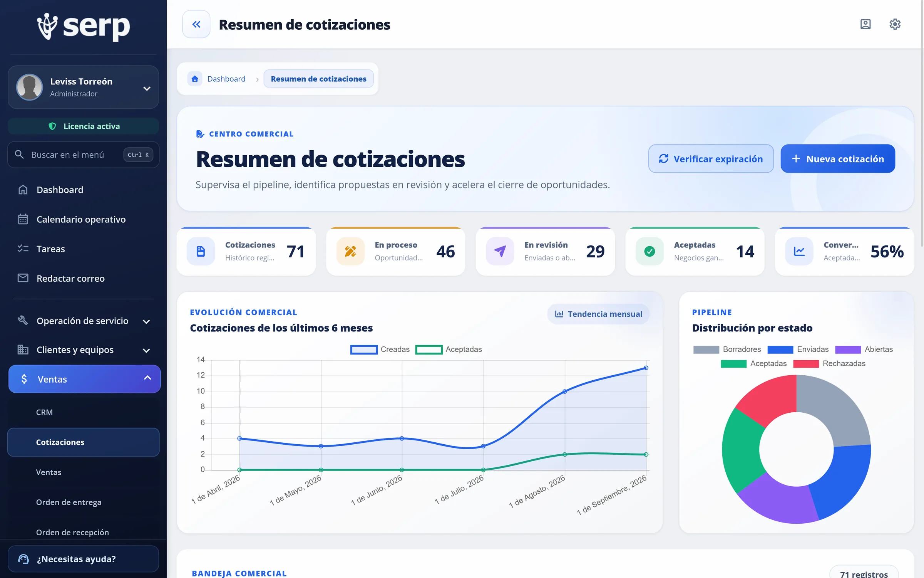Click the Ventas dollar sign icon
This screenshot has height=578, width=924.
[x=24, y=379]
